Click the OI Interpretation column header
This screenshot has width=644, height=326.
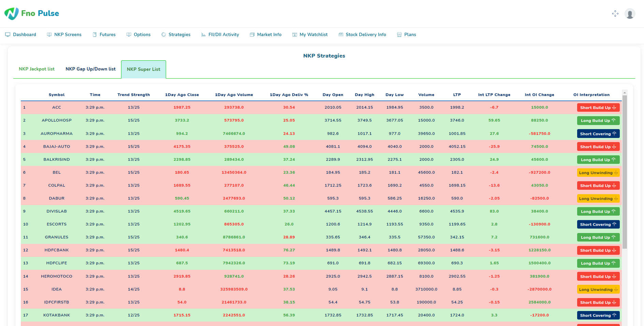[591, 95]
